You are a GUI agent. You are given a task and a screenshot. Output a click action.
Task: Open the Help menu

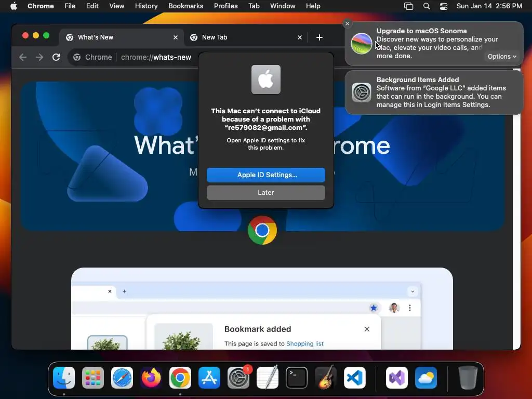pos(313,6)
